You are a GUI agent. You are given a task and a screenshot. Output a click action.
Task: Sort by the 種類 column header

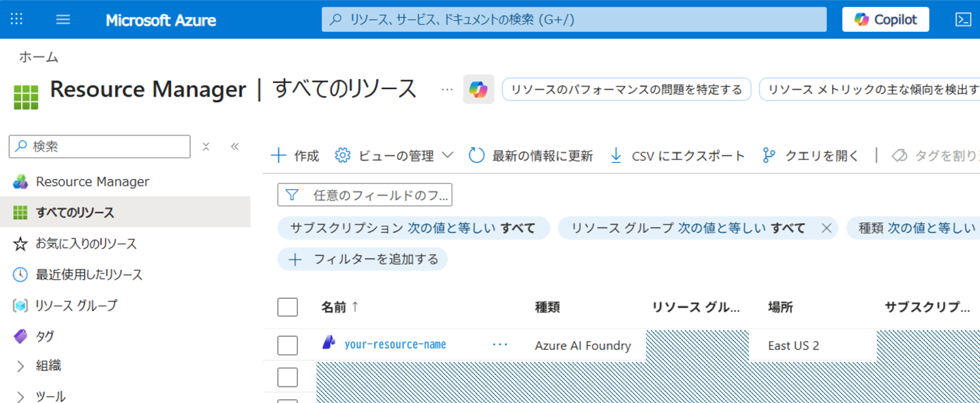coord(547,308)
